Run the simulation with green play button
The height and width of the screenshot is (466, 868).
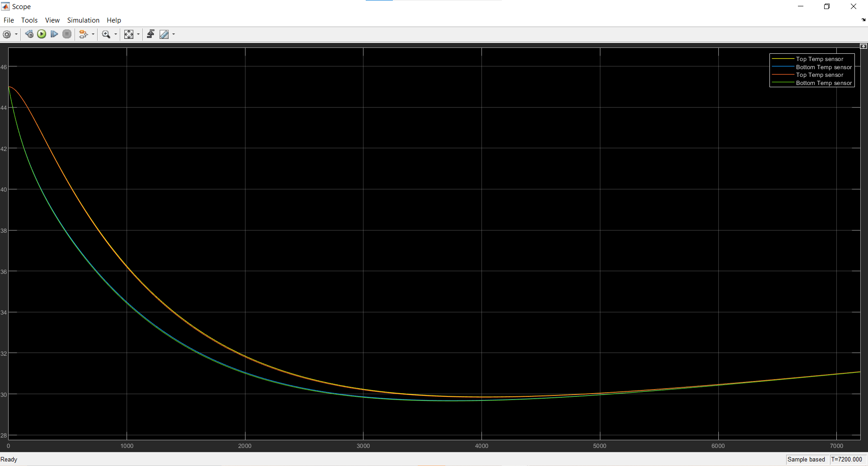coord(42,34)
